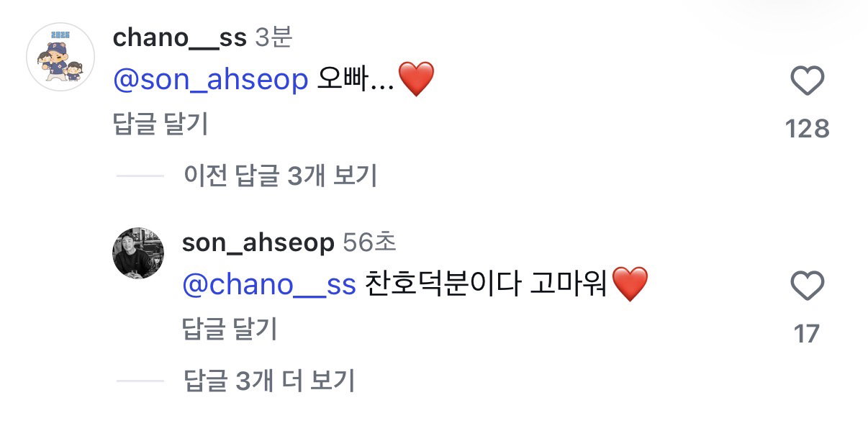Click the 56초 timestamp
868x431 pixels.
[x=369, y=243]
